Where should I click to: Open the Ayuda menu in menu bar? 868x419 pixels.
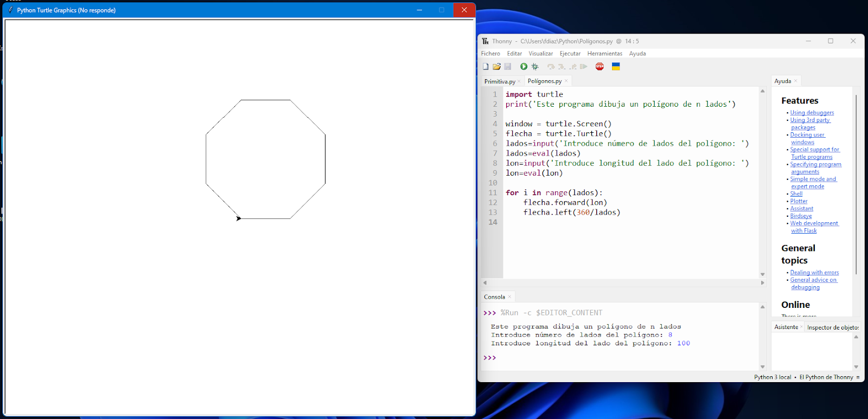pyautogui.click(x=637, y=54)
